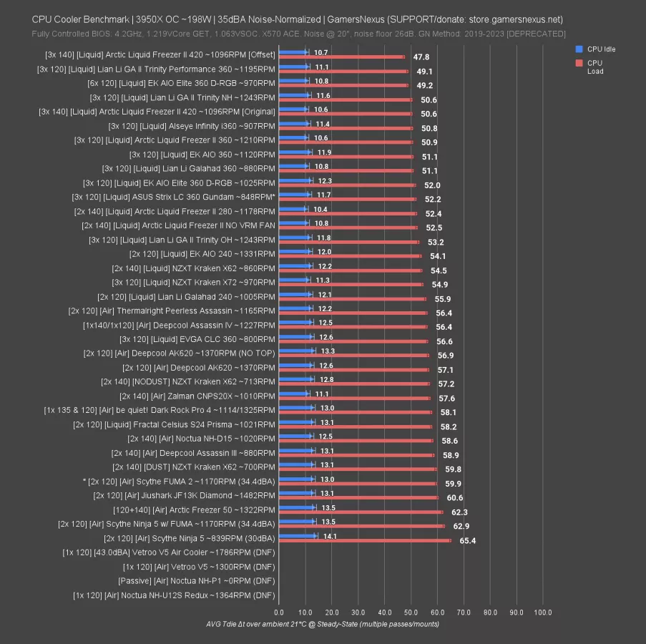
Task: Select the Noctua NH-D15 ~1020RPM row label
Action: 201,438
